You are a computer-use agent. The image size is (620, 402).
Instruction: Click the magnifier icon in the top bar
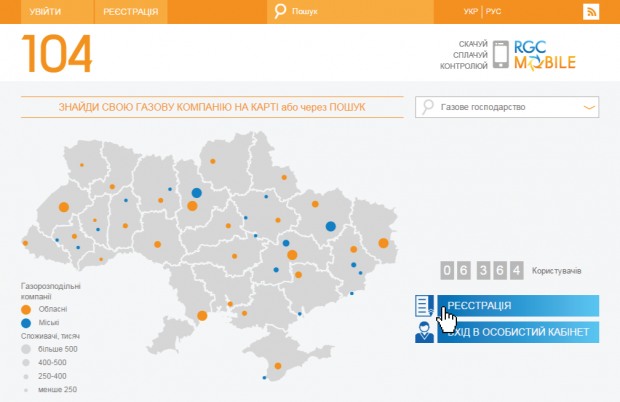(x=280, y=11)
